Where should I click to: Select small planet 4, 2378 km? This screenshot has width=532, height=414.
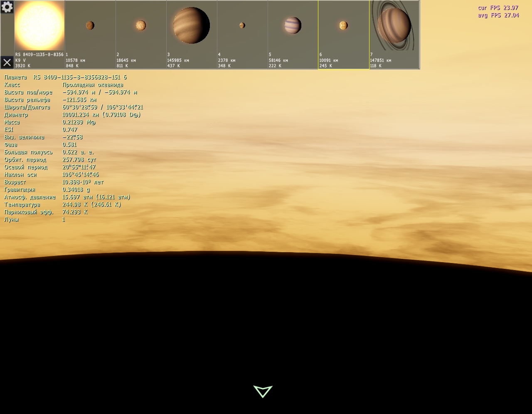242,35
